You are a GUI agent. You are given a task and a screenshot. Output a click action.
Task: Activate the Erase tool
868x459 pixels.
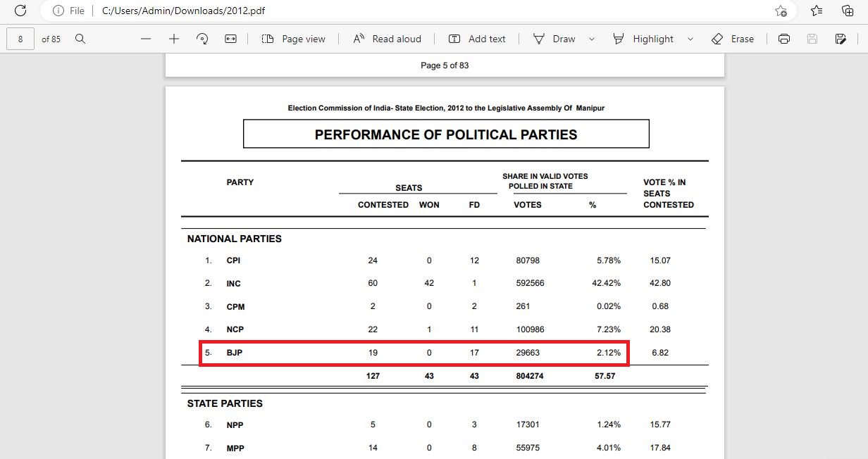[733, 39]
